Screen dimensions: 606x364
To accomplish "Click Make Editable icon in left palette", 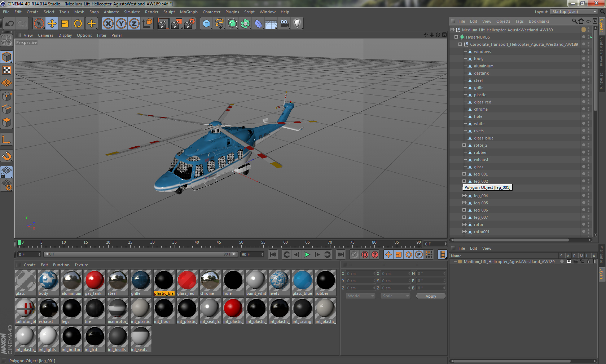I will pos(6,40).
